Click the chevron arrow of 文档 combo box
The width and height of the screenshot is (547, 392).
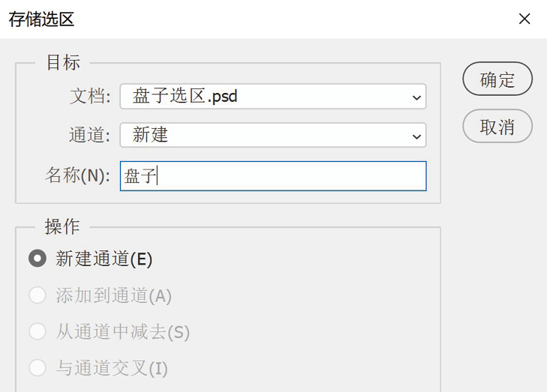coord(416,97)
